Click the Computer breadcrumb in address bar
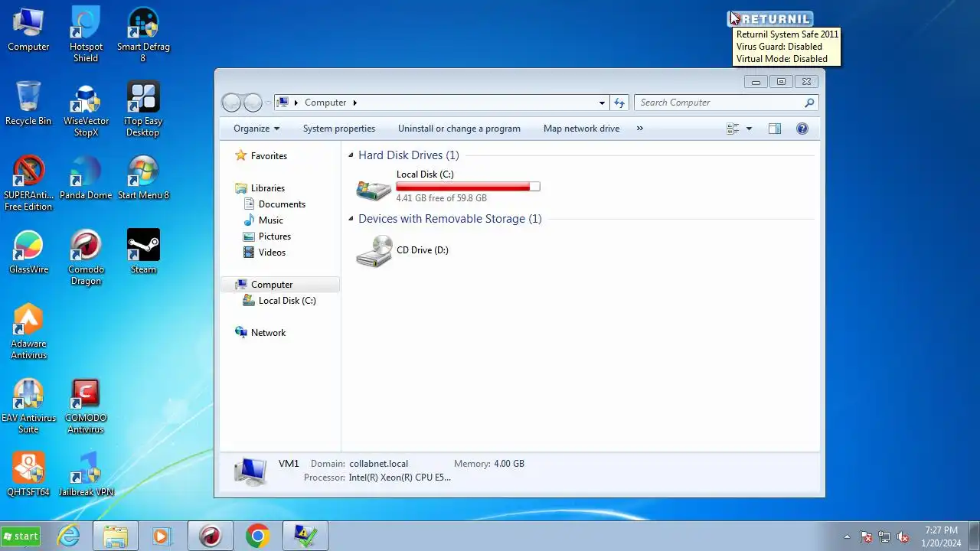The height and width of the screenshot is (551, 980). 325,103
